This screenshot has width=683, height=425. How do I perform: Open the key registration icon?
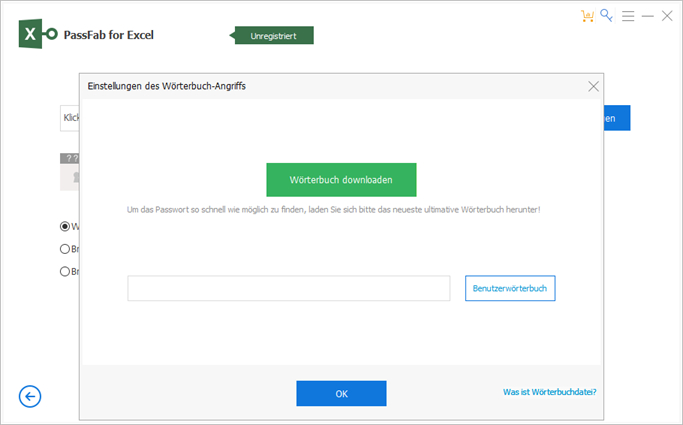(606, 16)
